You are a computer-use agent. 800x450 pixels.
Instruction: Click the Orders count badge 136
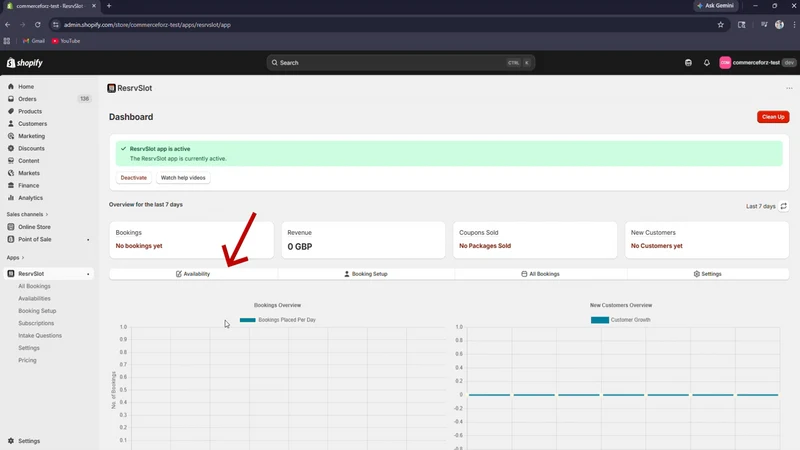(x=84, y=99)
